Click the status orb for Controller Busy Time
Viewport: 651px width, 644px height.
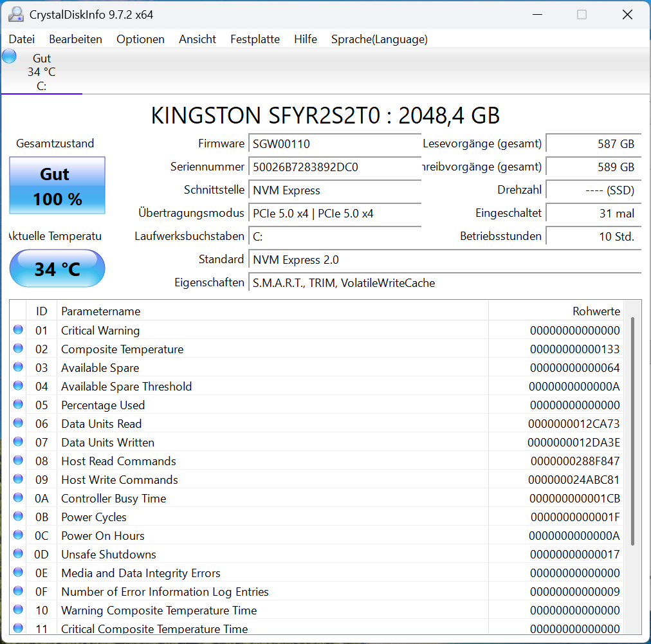(x=18, y=497)
